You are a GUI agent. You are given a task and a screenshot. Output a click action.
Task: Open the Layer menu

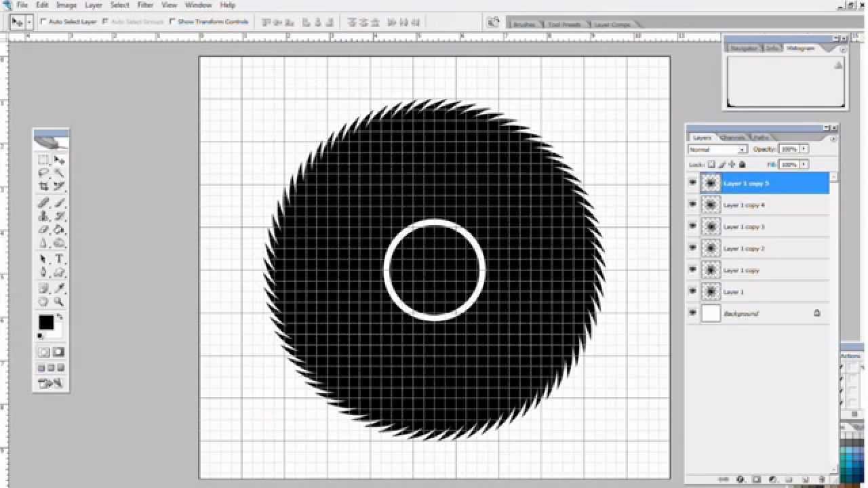[x=94, y=5]
